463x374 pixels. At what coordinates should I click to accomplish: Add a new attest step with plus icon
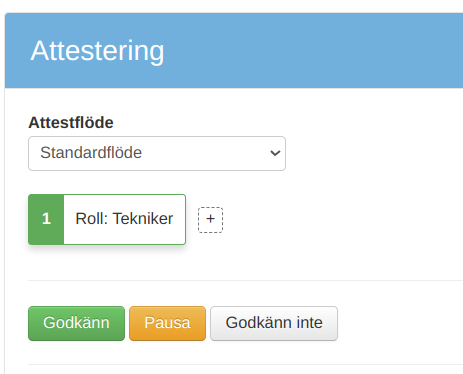(x=210, y=220)
